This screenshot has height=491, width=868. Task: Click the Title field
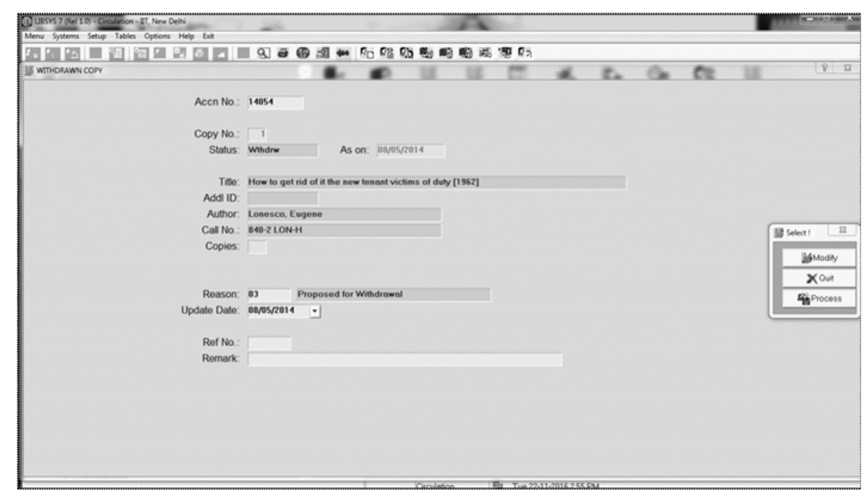[437, 182]
